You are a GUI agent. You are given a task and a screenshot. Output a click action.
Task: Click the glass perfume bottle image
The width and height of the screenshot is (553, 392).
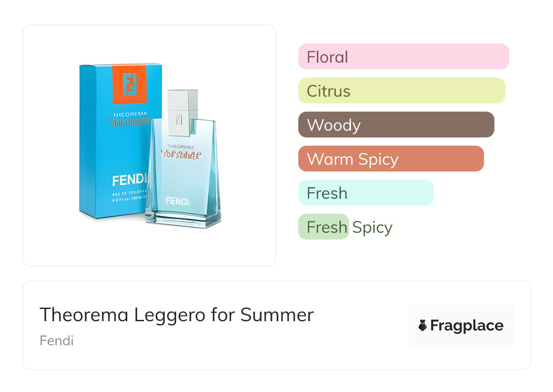pos(183,181)
